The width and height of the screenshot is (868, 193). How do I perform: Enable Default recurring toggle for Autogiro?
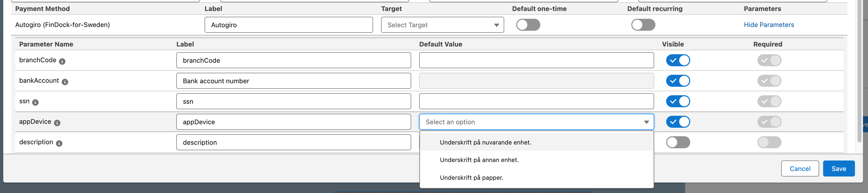coord(643,25)
